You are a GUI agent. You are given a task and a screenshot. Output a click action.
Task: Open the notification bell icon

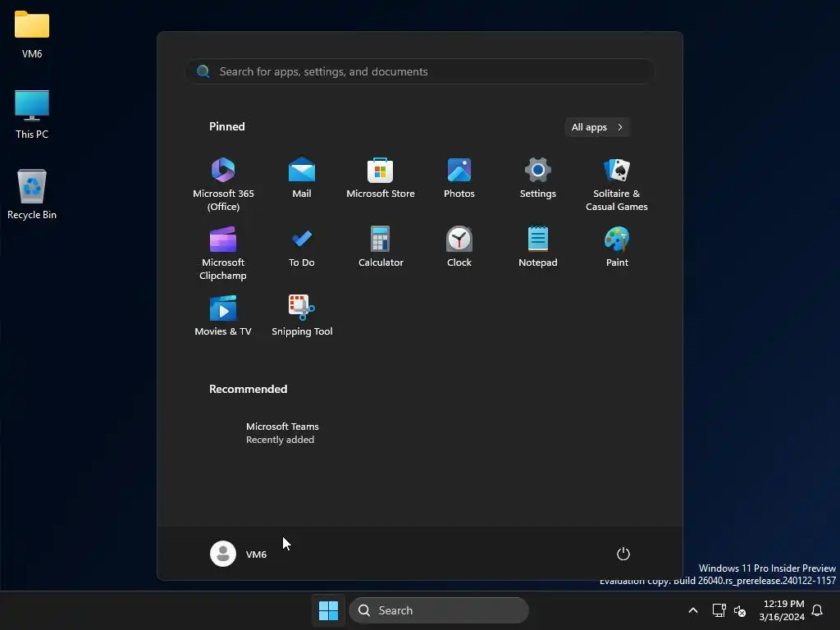pos(818,610)
